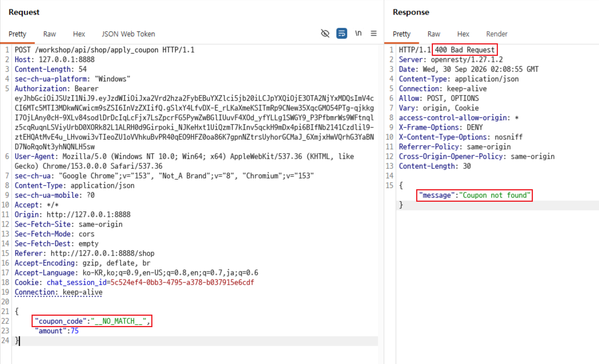Open the JSON Web Token tab

pyautogui.click(x=128, y=34)
